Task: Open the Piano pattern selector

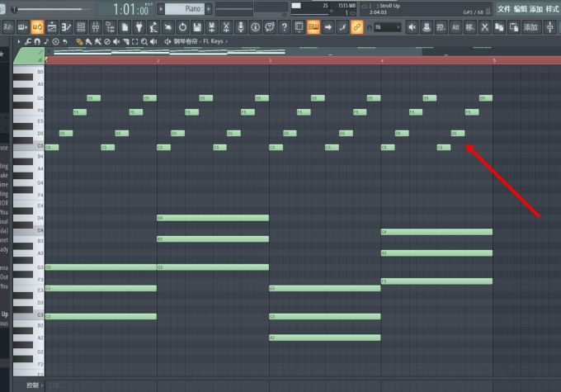Action: pyautogui.click(x=185, y=9)
